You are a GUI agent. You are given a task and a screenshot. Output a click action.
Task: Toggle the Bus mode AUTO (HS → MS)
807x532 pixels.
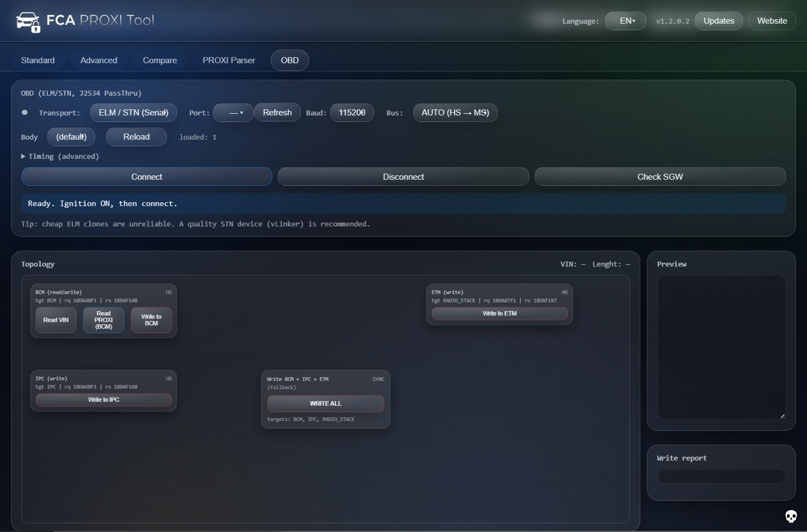455,112
